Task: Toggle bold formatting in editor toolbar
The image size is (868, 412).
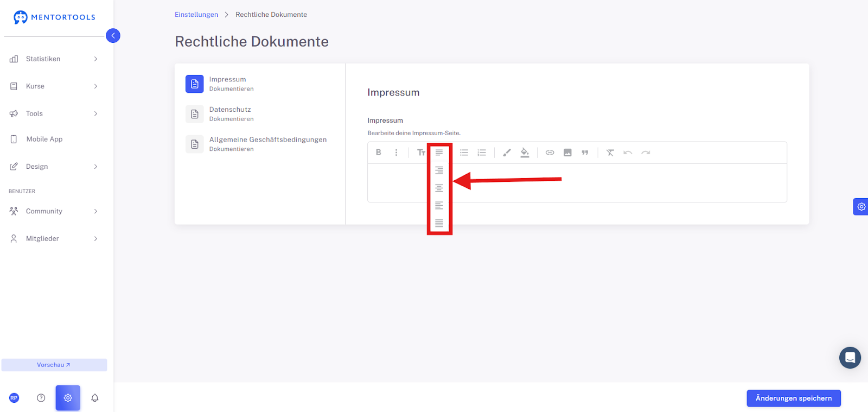Action: click(379, 153)
